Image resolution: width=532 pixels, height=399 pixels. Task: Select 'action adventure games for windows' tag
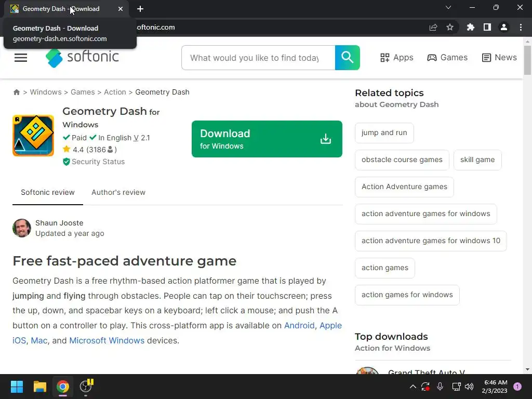point(426,214)
